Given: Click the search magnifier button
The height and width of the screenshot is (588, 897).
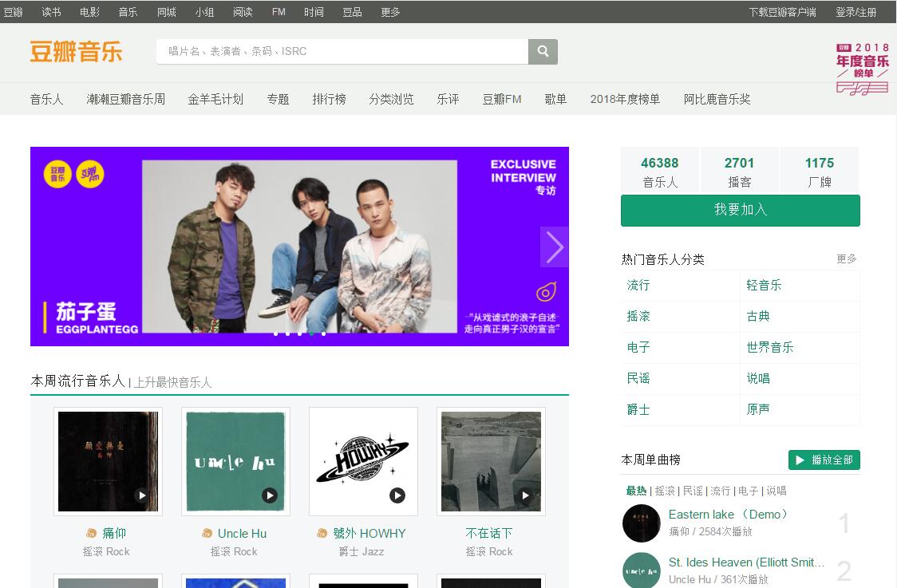Looking at the screenshot, I should (x=543, y=52).
